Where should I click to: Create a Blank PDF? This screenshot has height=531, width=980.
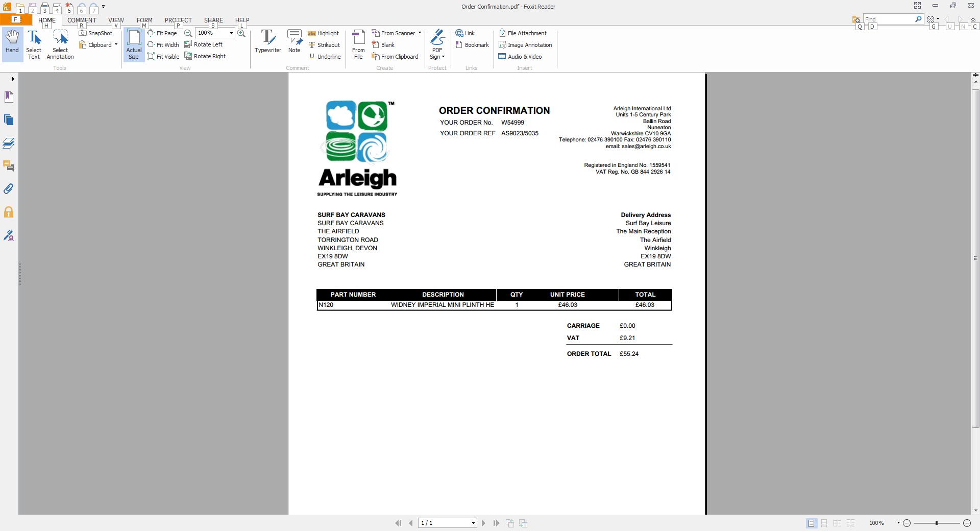(x=383, y=45)
